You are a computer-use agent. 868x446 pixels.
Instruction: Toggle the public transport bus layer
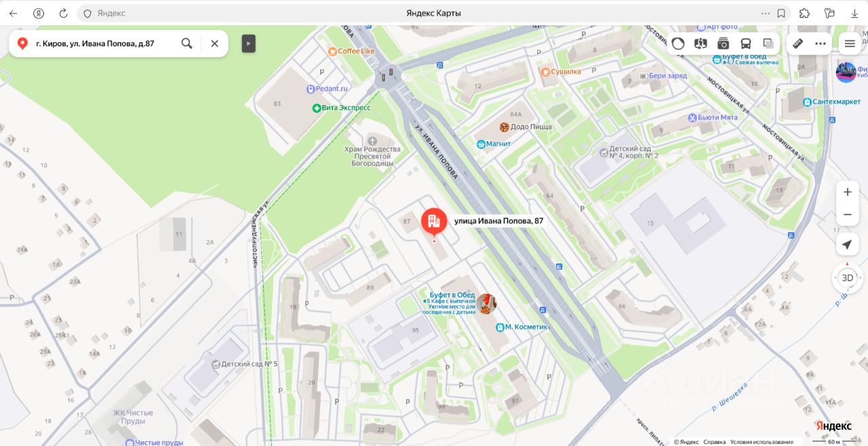click(745, 43)
